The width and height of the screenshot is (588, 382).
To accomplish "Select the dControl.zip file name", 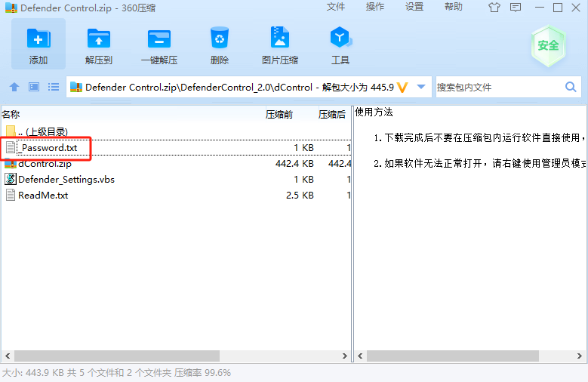I will pyautogui.click(x=45, y=164).
